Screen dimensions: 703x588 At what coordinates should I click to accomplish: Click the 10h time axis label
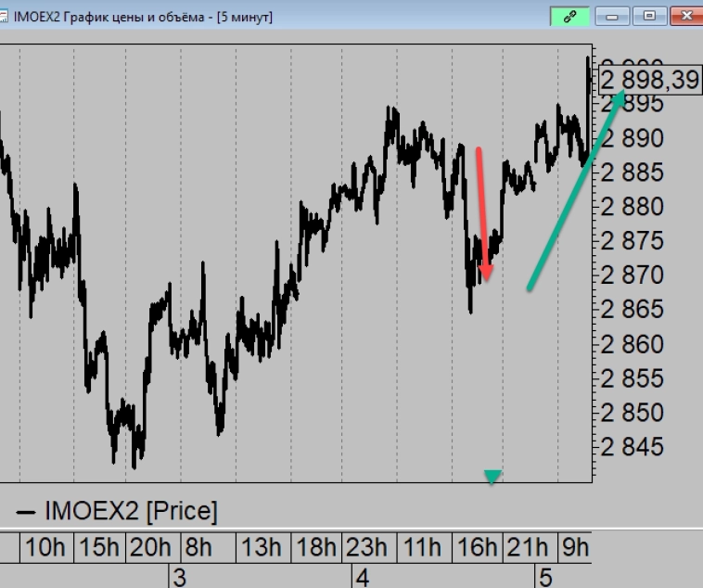[45, 547]
